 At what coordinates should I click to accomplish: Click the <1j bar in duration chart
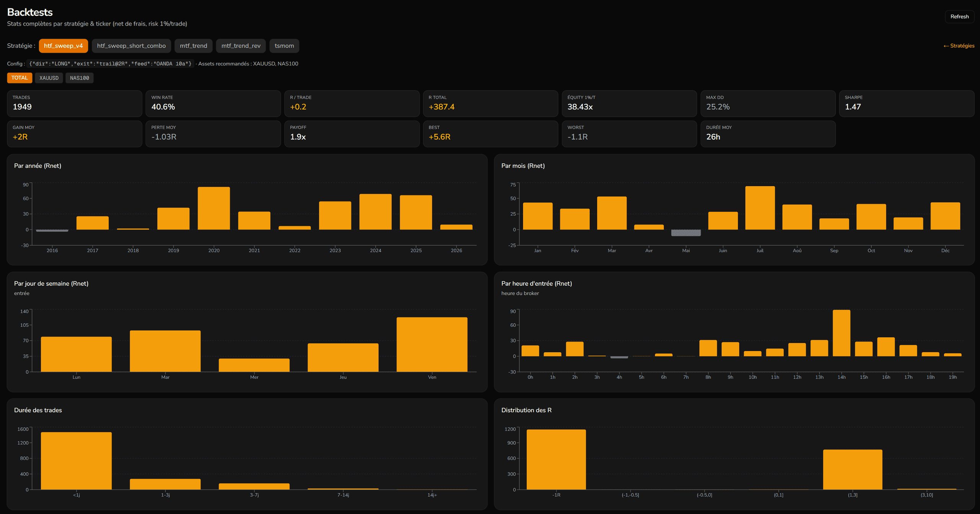[76, 460]
